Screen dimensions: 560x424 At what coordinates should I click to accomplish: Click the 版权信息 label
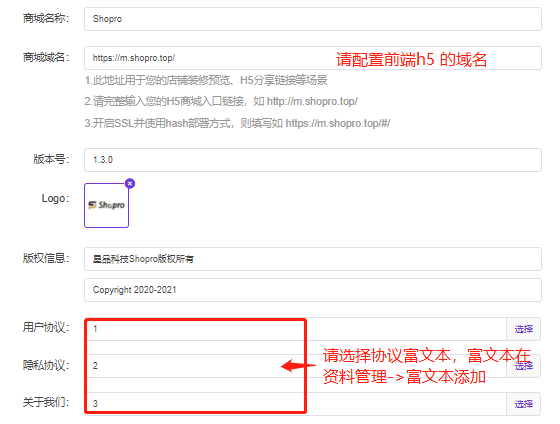pos(46,258)
